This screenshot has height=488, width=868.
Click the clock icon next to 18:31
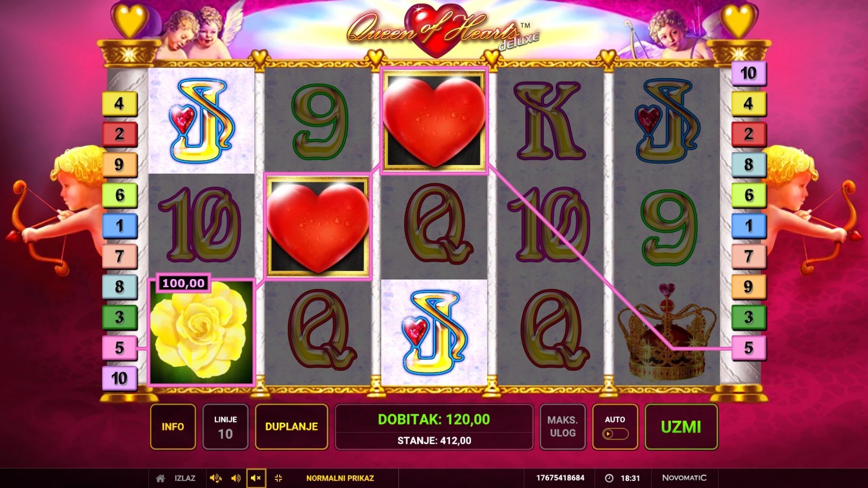[609, 478]
